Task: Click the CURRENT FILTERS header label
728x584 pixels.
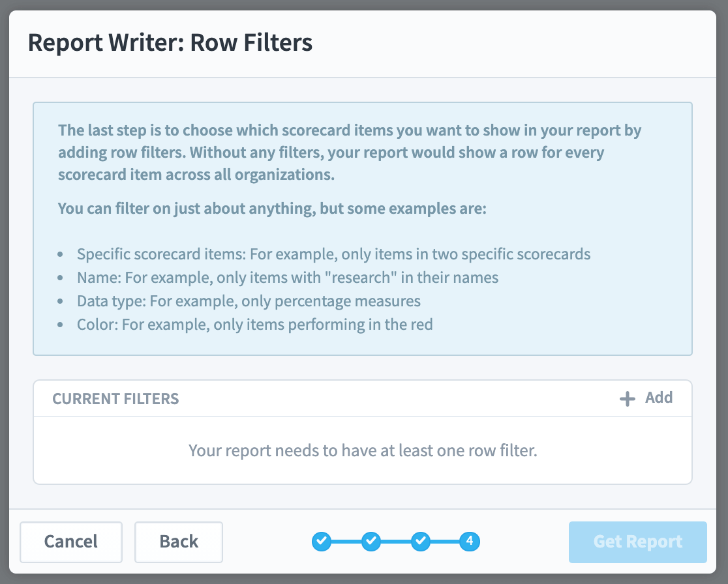Action: 115,399
